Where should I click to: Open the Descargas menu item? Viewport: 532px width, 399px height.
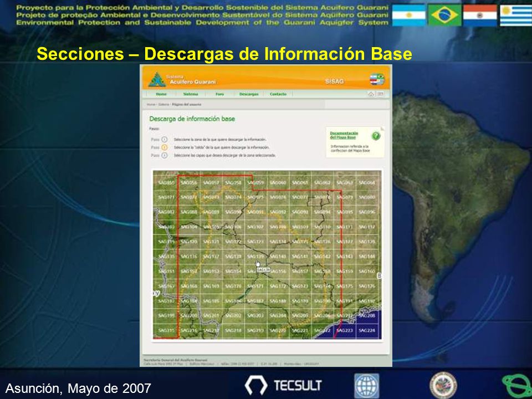249,94
